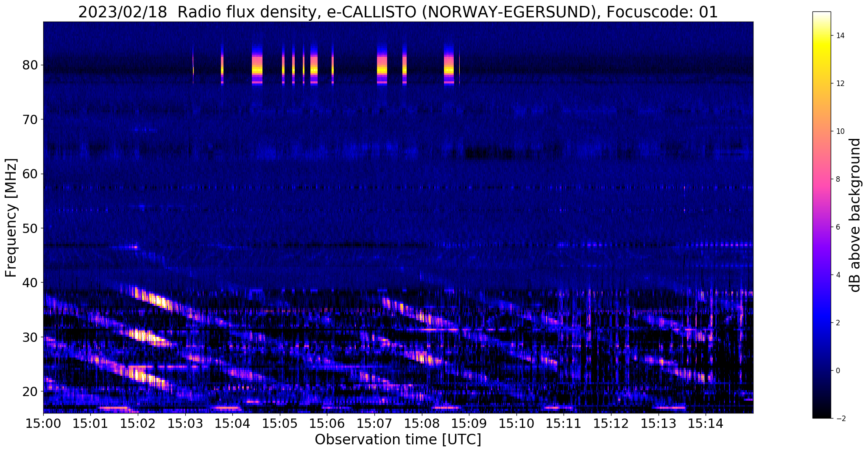Click the 15:07 time tick label
The width and height of the screenshot is (868, 452).
374,423
